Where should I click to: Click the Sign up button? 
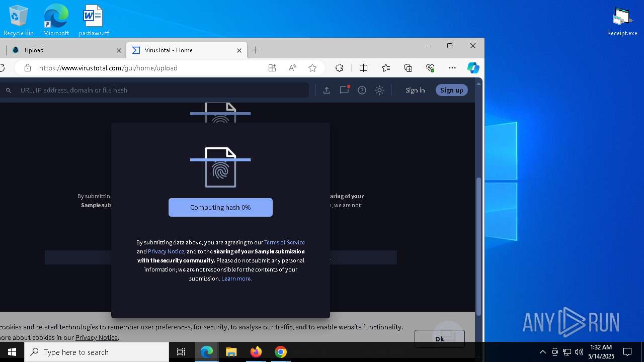(452, 90)
